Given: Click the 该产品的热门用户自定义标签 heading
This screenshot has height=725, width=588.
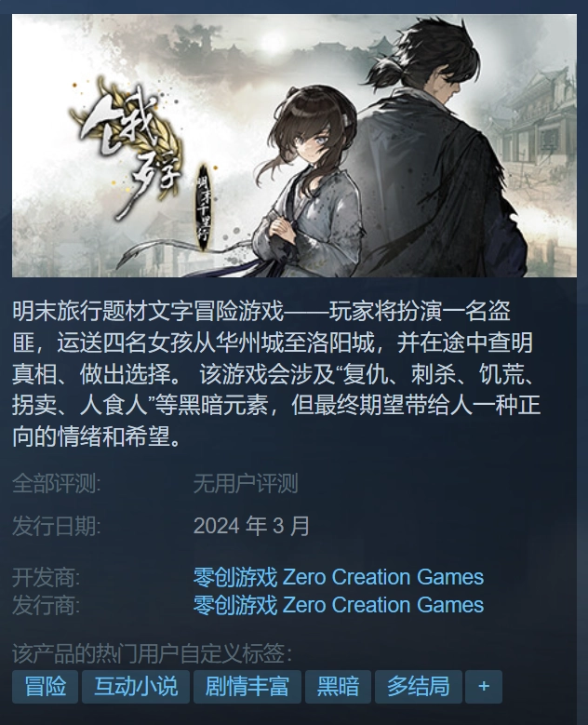Looking at the screenshot, I should 153,652.
